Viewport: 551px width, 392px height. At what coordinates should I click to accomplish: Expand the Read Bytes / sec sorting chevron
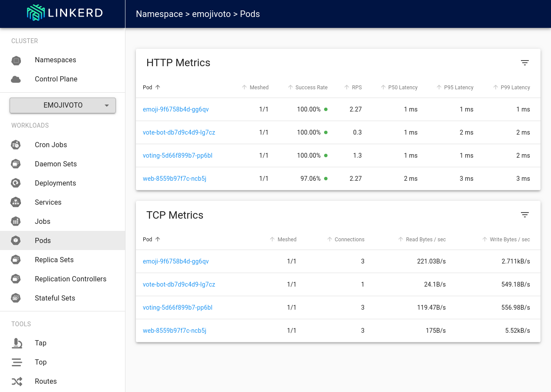400,239
